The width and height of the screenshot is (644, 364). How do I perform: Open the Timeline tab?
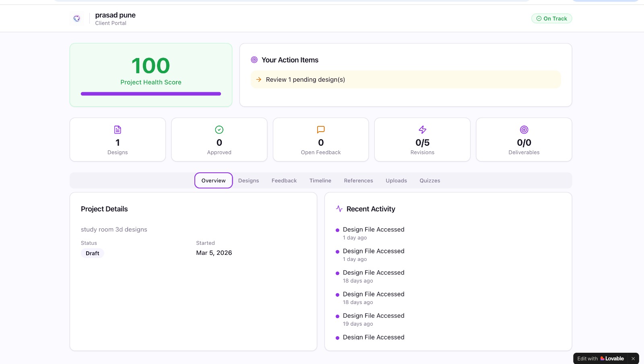[320, 180]
